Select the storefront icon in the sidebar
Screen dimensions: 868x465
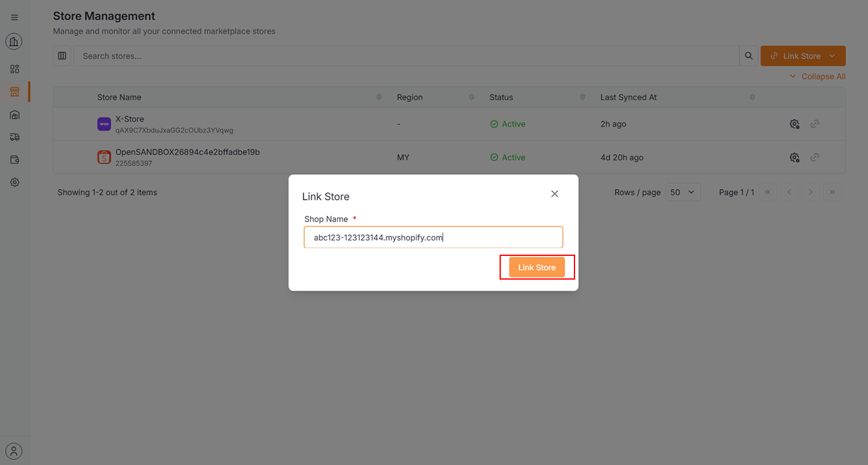pos(14,91)
